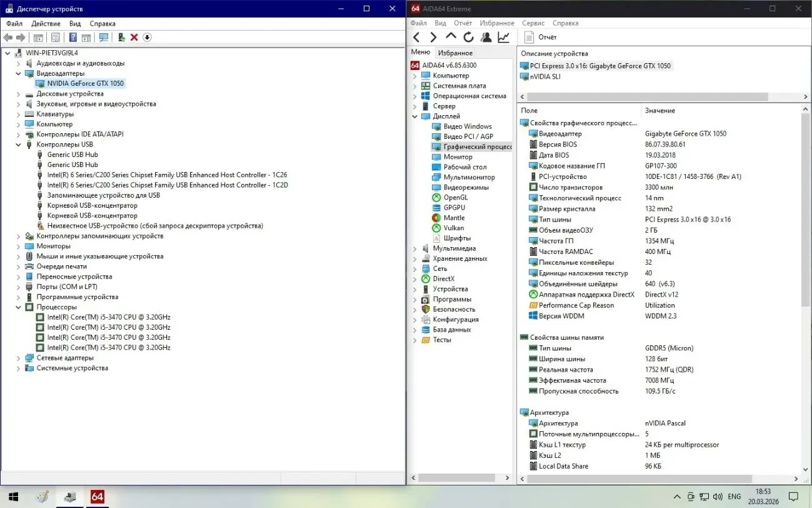Open AIDA64 from the Windows taskbar
The image size is (812, 508).
coord(97,497)
